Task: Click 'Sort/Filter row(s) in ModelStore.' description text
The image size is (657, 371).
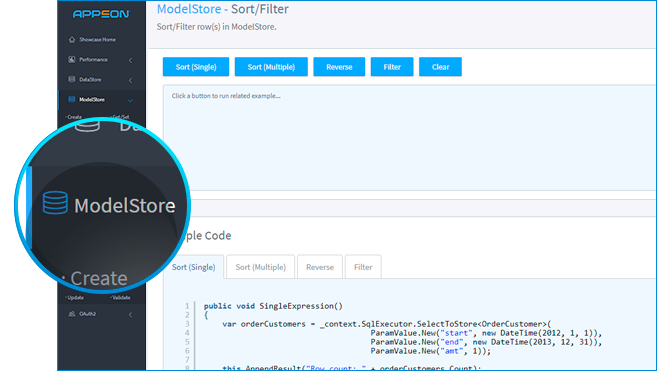Action: click(x=217, y=27)
